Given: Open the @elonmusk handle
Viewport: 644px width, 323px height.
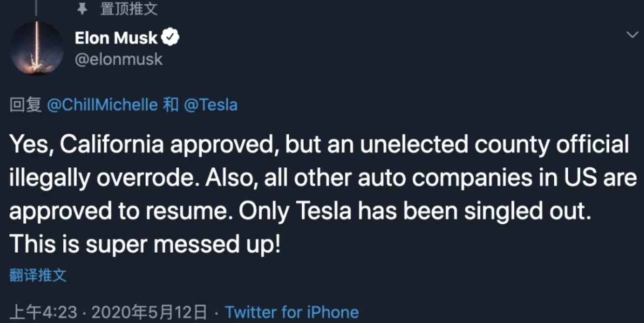Looking at the screenshot, I should [x=119, y=59].
